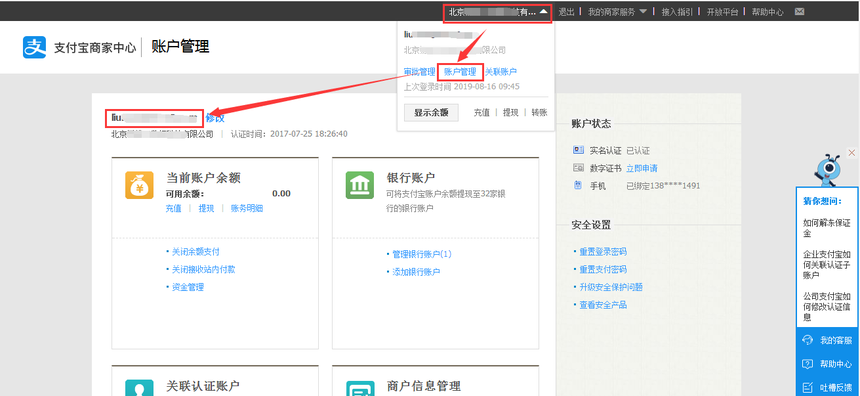This screenshot has width=860, height=396.
Task: Click 支付宝商家中心 header text
Action: (x=95, y=48)
